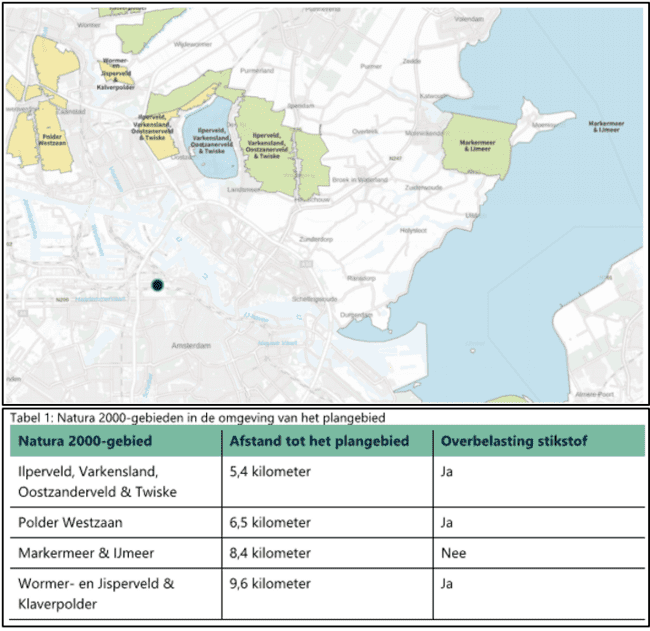Screen dimensions: 650x631
Task: Click the 'Overbelasting stikstof' column header
Action: click(x=514, y=441)
